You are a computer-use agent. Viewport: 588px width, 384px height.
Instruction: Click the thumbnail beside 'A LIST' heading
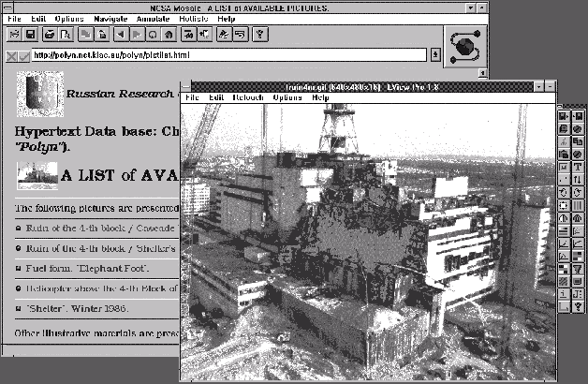[x=37, y=174]
